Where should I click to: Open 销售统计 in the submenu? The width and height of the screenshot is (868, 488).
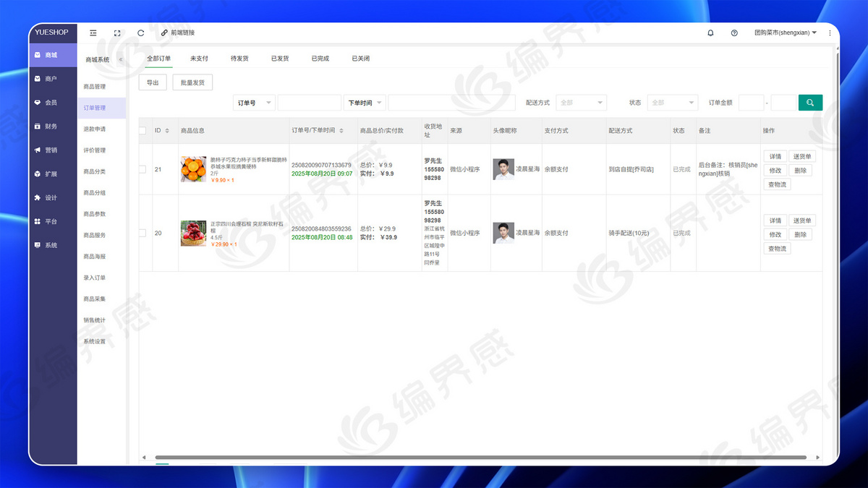click(x=95, y=320)
